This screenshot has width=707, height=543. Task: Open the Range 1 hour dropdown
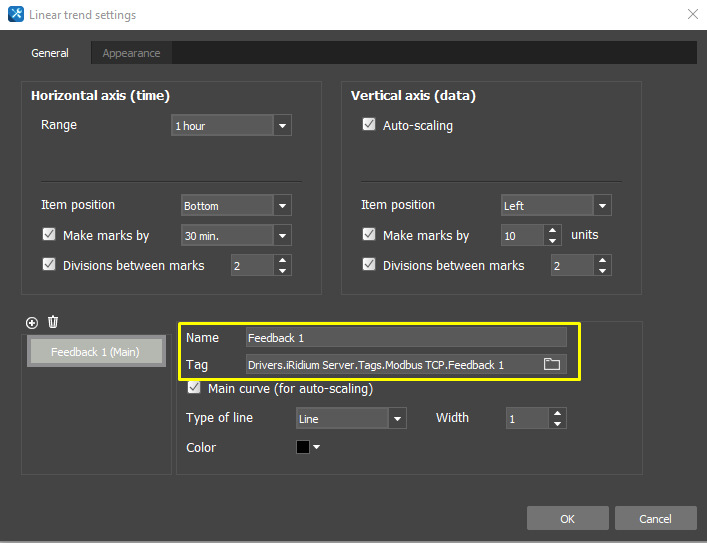pyautogui.click(x=282, y=126)
